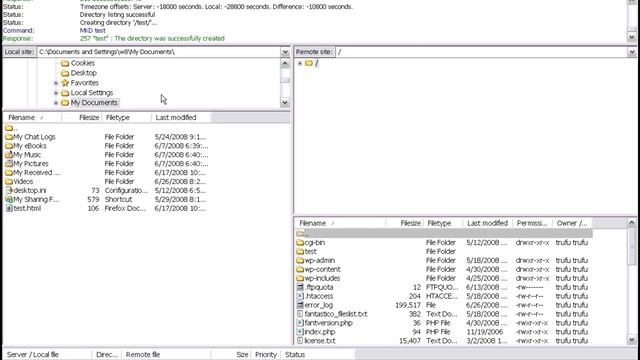The height and width of the screenshot is (360, 640).
Task: Click the remote root folder icon
Action: pyautogui.click(x=309, y=63)
